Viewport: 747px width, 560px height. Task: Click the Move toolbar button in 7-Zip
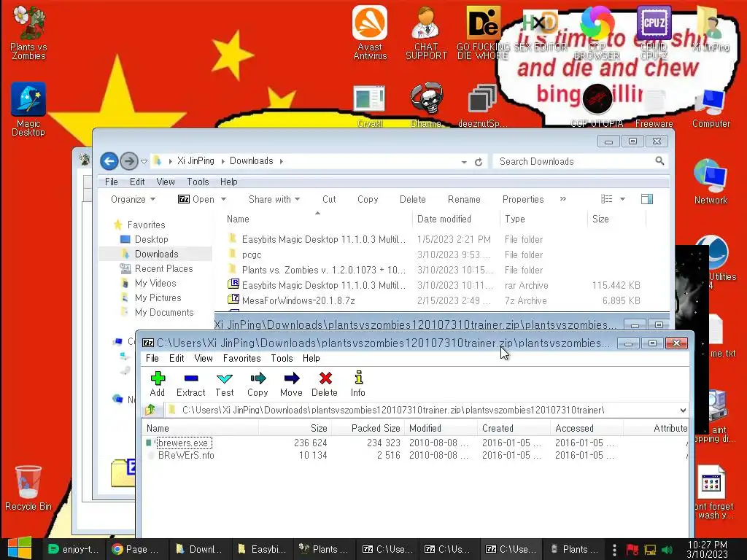click(x=291, y=384)
